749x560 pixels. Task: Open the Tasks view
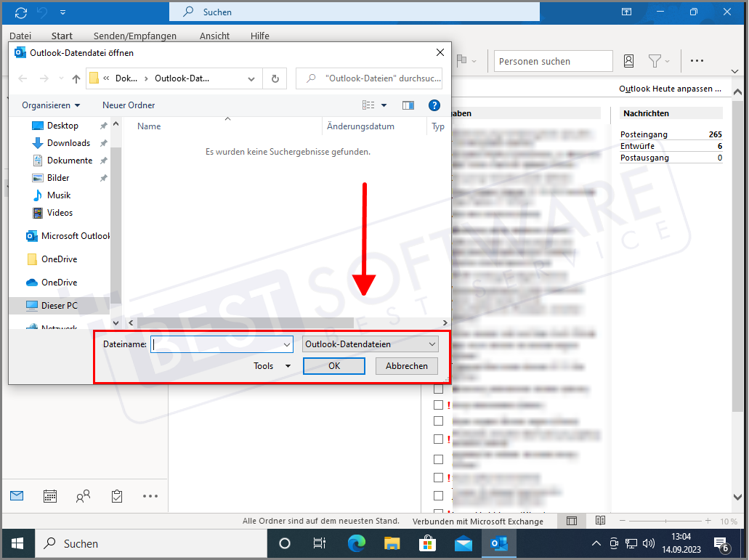[x=116, y=495]
